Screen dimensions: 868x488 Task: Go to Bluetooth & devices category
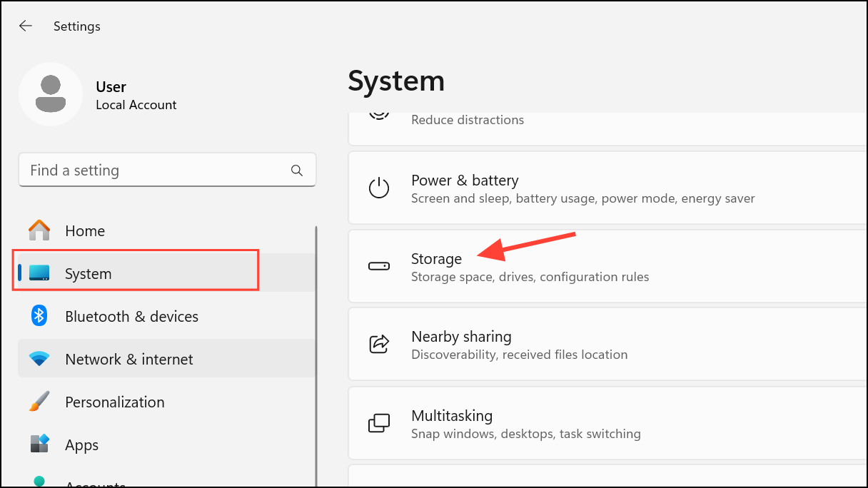(x=131, y=316)
